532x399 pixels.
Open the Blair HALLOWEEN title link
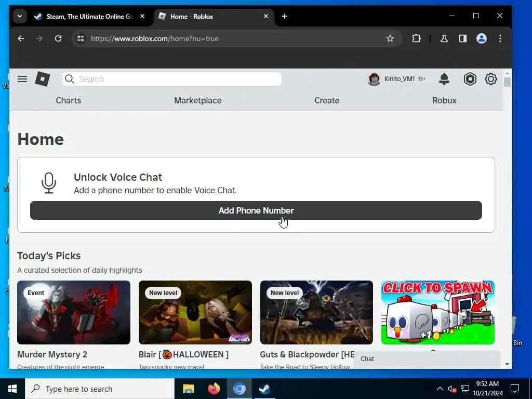point(183,354)
